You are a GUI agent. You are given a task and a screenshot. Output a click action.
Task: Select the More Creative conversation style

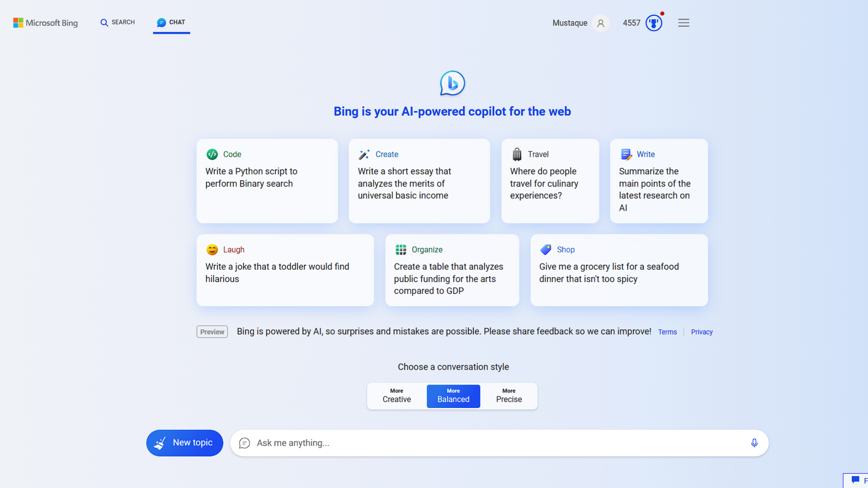[396, 396]
